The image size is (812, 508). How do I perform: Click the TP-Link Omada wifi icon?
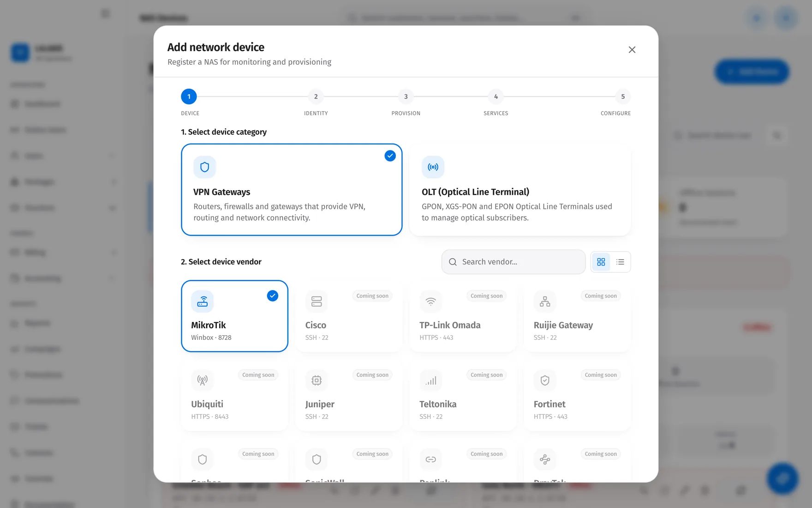[x=430, y=302]
